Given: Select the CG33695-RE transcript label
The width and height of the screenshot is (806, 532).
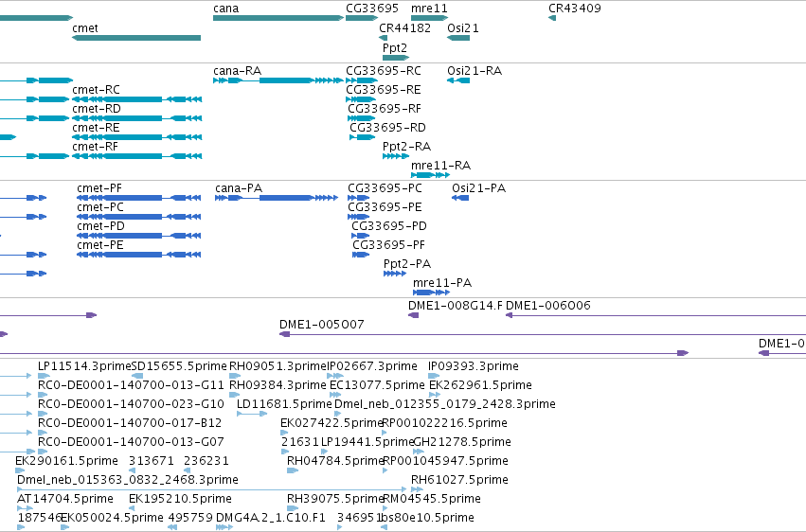Looking at the screenshot, I should point(384,90).
